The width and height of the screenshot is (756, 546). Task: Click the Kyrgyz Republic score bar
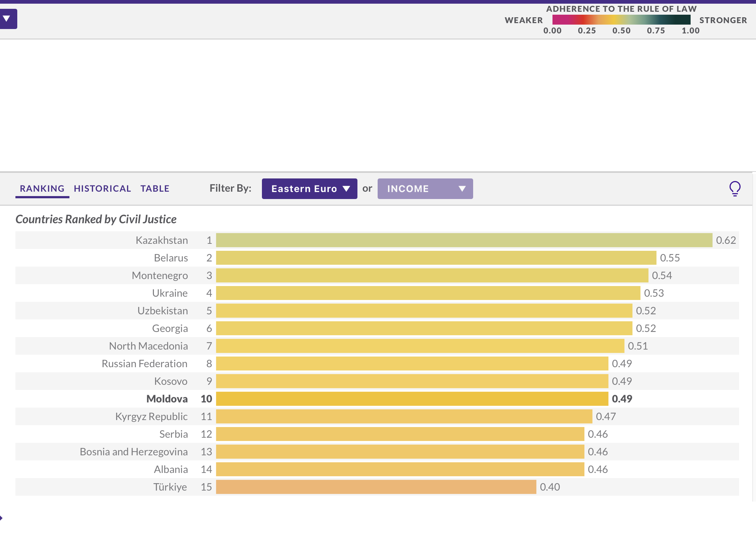click(x=404, y=416)
